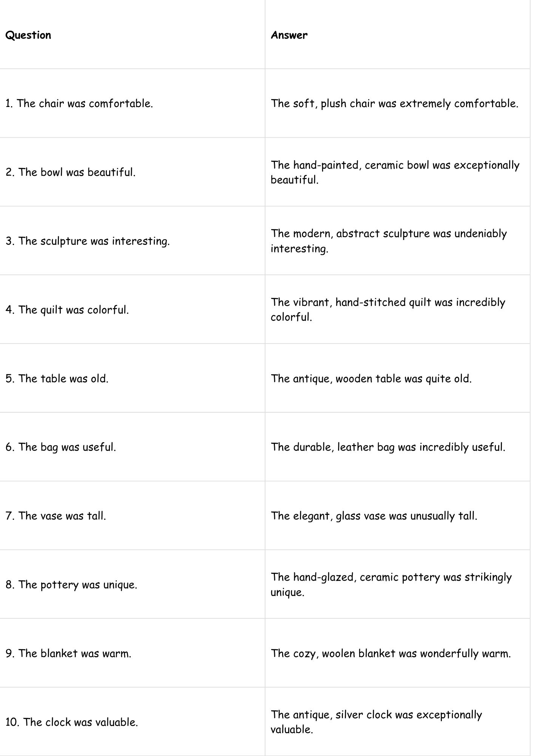The image size is (534, 756).
Task: Click the antique, wooden table answer
Action: click(371, 379)
